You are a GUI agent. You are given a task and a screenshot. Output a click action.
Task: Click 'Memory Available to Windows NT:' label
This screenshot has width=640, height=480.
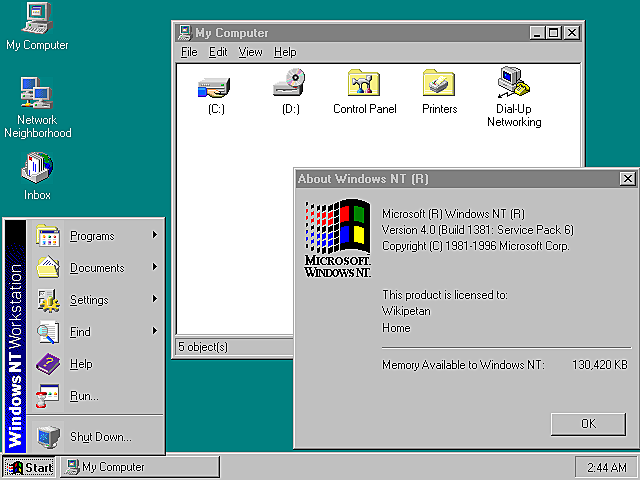point(463,364)
